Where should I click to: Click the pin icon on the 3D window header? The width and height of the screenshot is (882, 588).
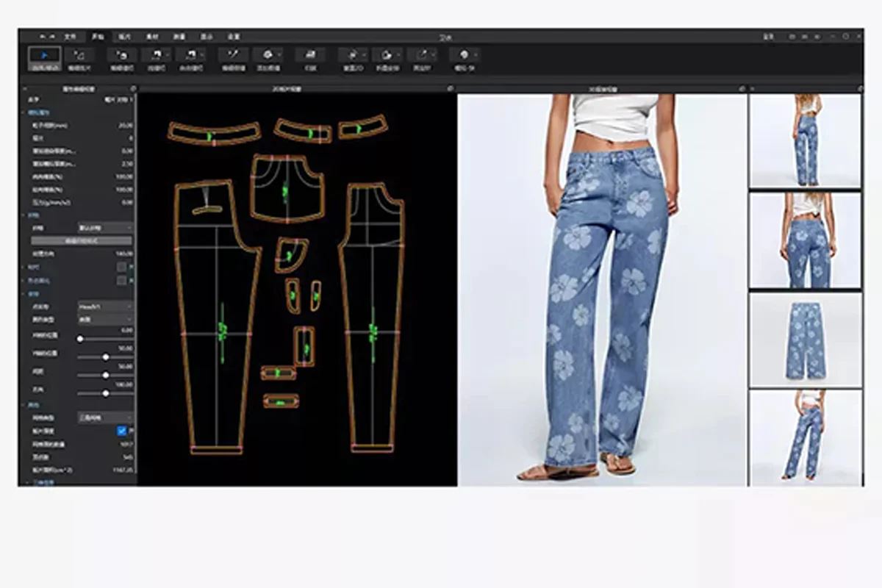742,88
